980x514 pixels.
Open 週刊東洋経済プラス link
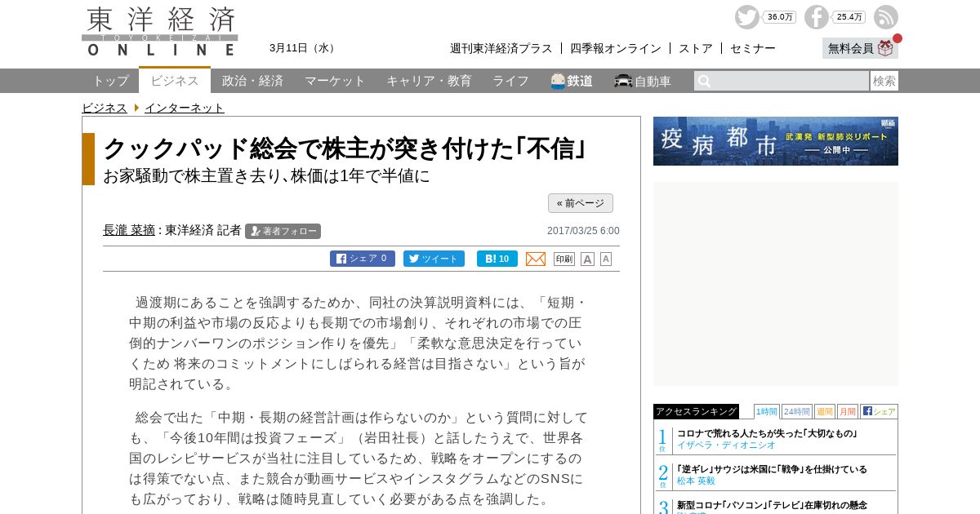pos(501,48)
